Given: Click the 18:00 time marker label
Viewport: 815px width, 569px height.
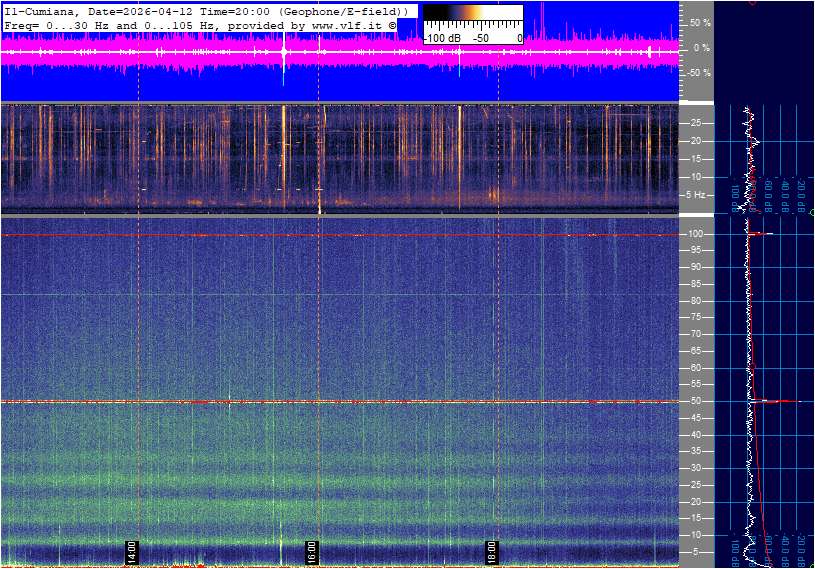Looking at the screenshot, I should tap(491, 552).
